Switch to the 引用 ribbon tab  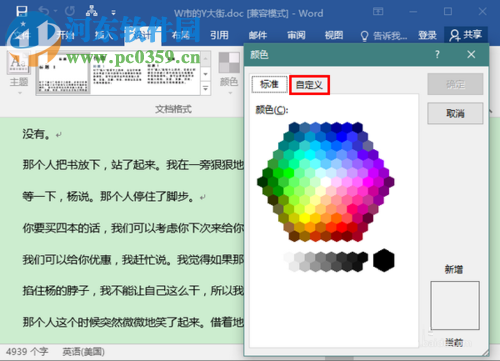tap(219, 35)
